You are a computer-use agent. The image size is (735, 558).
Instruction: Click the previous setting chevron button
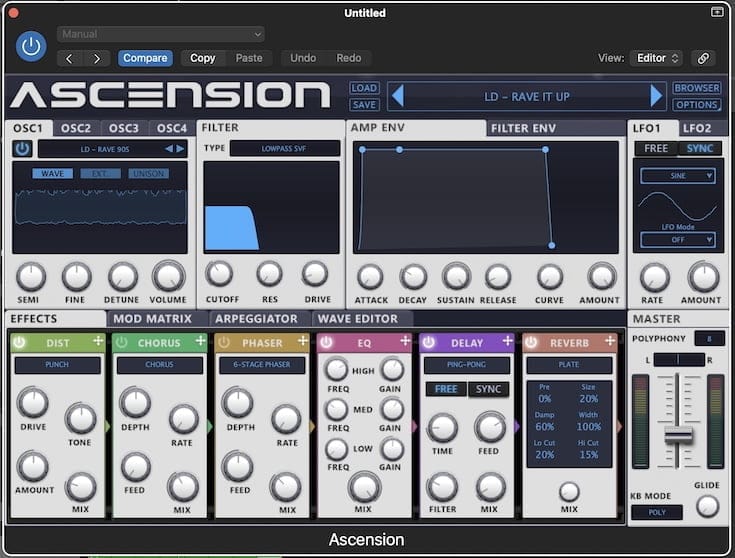[x=69, y=58]
